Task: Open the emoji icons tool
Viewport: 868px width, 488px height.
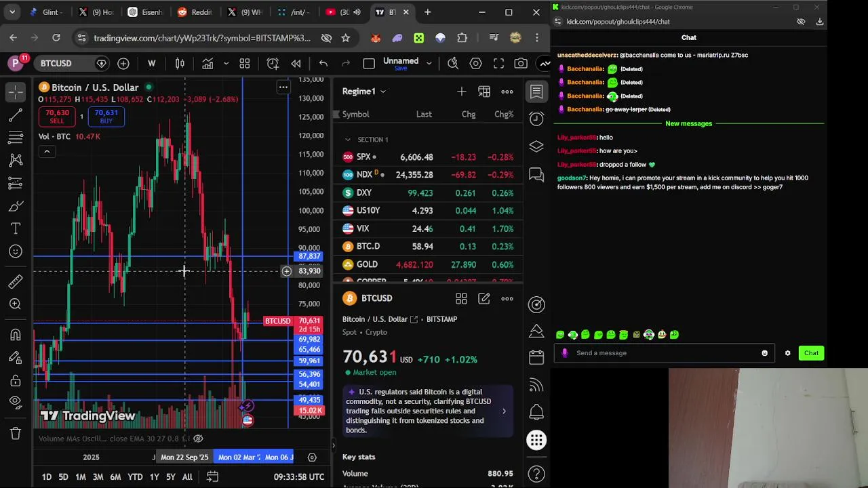Action: (x=16, y=251)
